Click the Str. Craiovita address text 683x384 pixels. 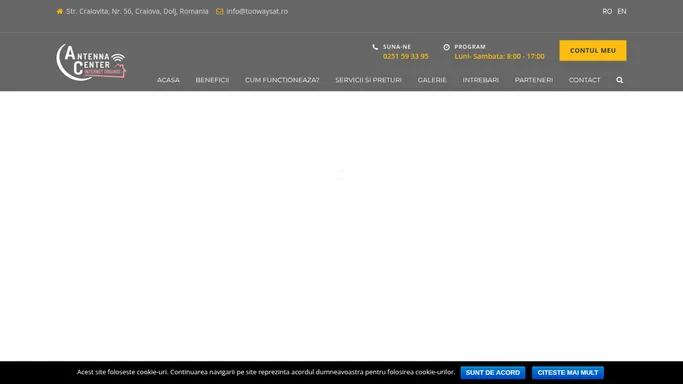(137, 11)
